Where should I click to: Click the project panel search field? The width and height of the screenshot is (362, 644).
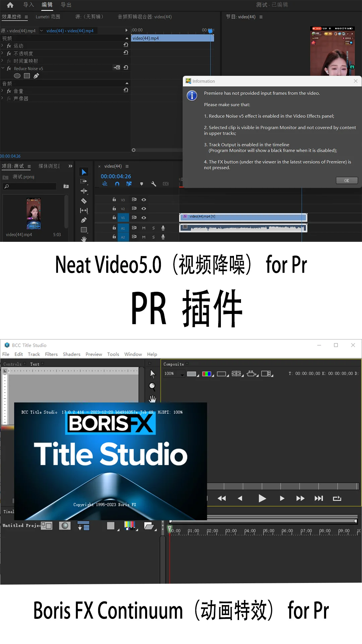[30, 186]
